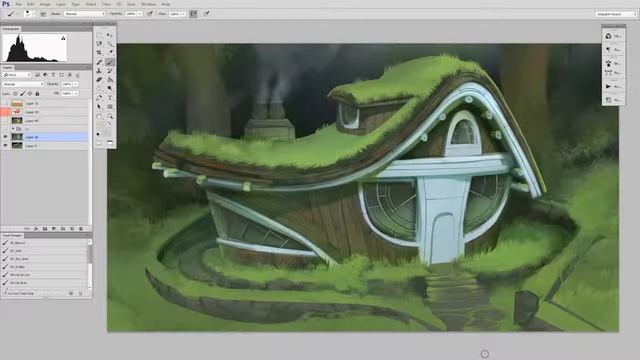This screenshot has height=360, width=640.
Task: Lock all padlock icon in Layers panel
Action: pyautogui.click(x=37, y=93)
